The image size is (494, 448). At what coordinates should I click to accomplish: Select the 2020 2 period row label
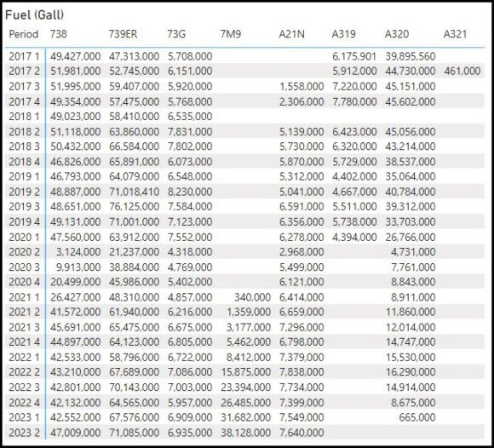click(x=24, y=252)
